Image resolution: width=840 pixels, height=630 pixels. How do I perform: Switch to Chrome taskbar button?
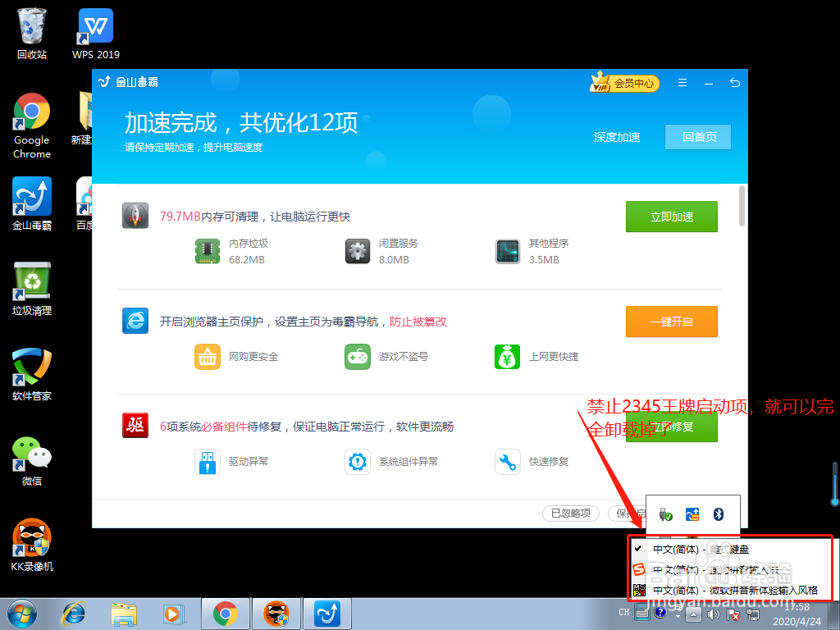(x=225, y=614)
